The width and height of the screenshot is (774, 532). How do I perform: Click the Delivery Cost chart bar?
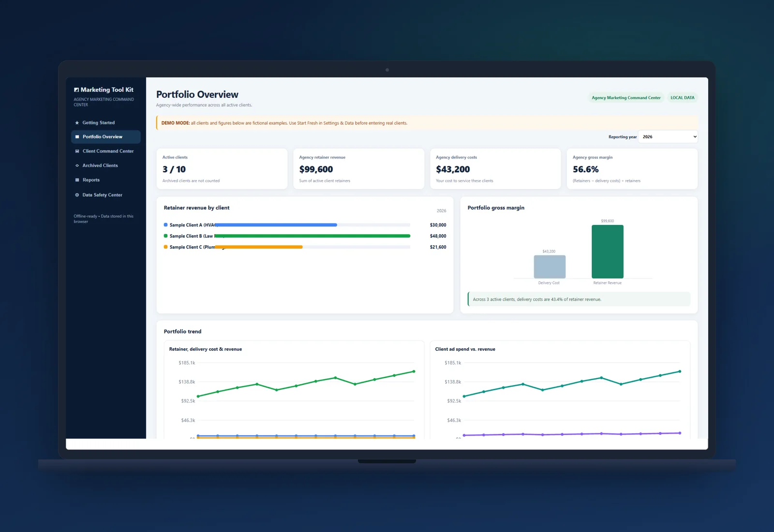(550, 267)
